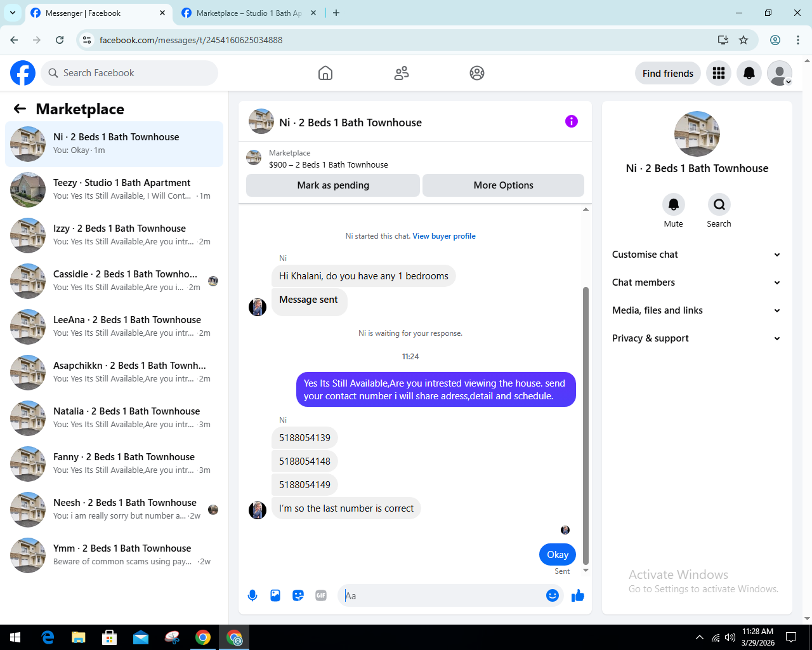Open Teezy · Studio 1 Bath Apartment chat
Image resolution: width=812 pixels, height=650 pixels.
pos(114,190)
